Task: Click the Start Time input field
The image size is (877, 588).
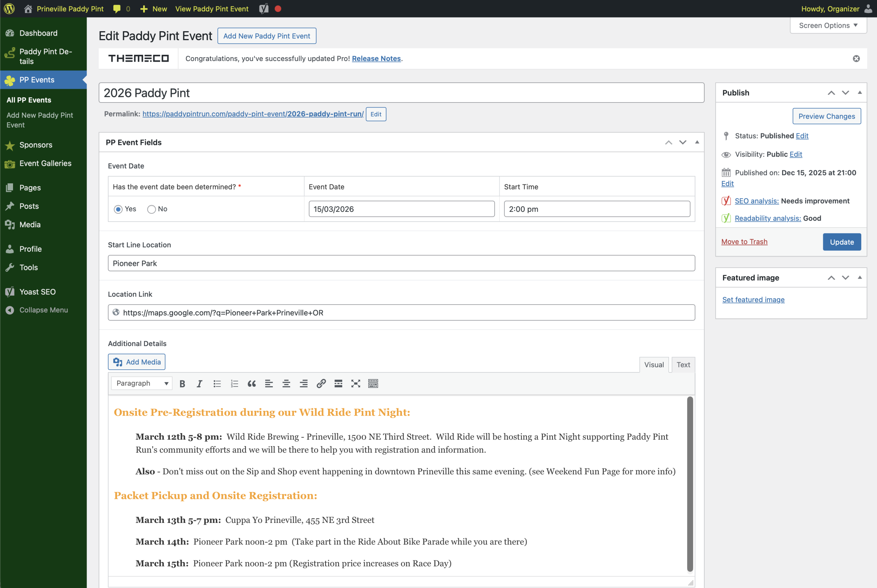Action: point(597,209)
